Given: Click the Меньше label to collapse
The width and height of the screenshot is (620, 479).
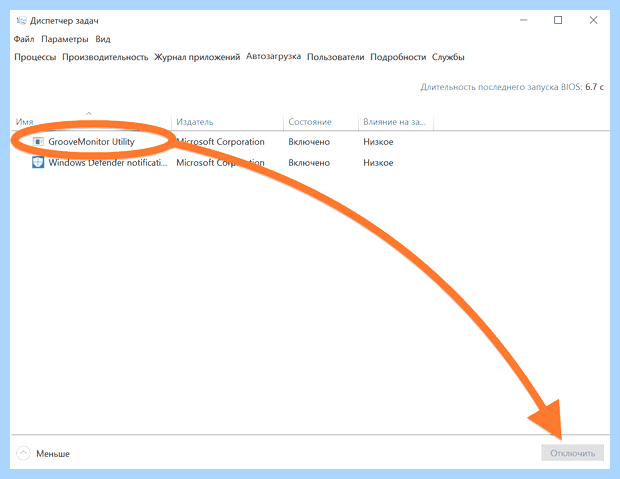Looking at the screenshot, I should 53,454.
